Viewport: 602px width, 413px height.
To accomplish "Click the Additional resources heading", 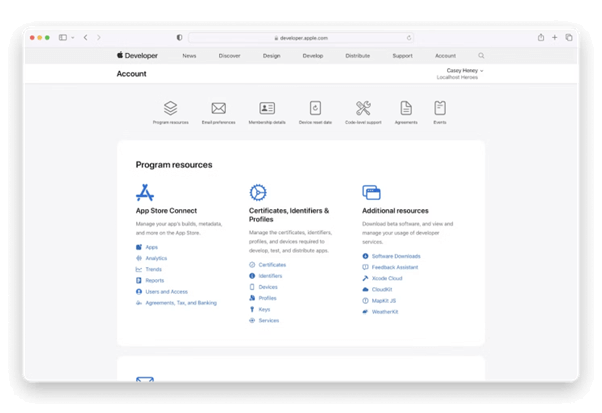I will click(395, 211).
